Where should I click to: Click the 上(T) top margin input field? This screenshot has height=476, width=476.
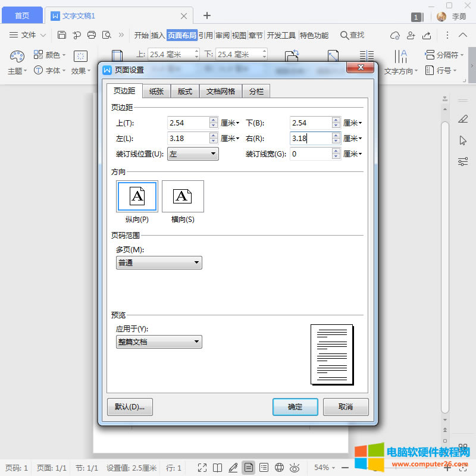pyautogui.click(x=187, y=123)
